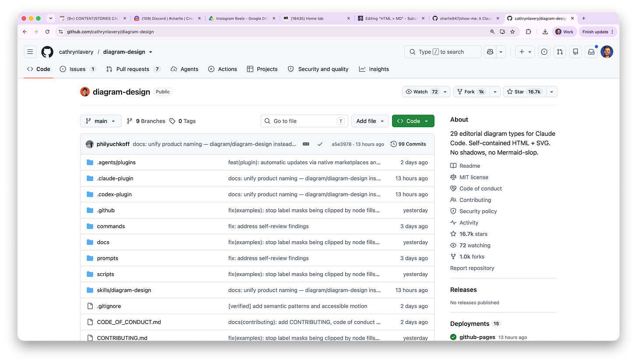Open the .claude-plugin folder
The height and width of the screenshot is (364, 637).
click(115, 178)
